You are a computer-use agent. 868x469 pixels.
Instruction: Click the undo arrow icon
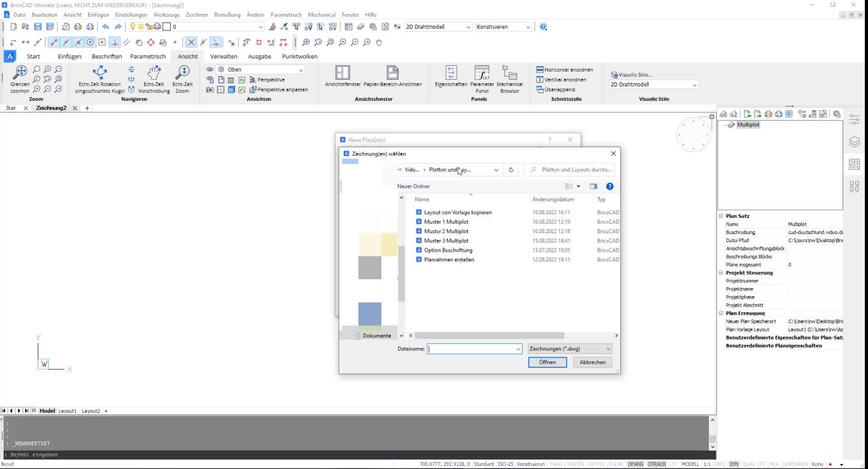(x=106, y=27)
